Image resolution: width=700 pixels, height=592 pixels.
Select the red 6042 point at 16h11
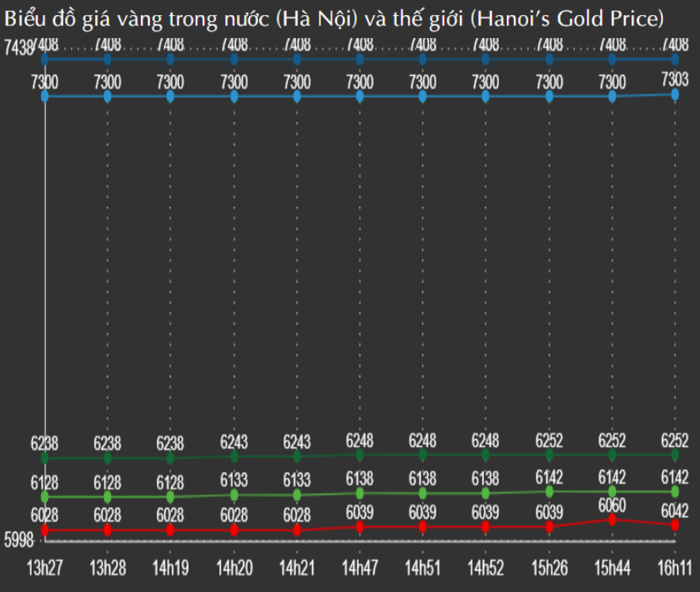pos(675,525)
